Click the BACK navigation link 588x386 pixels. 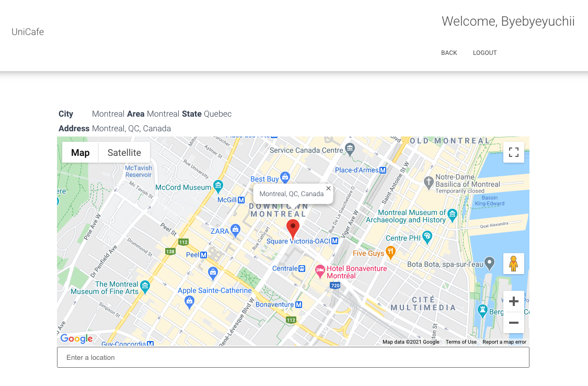coord(449,53)
